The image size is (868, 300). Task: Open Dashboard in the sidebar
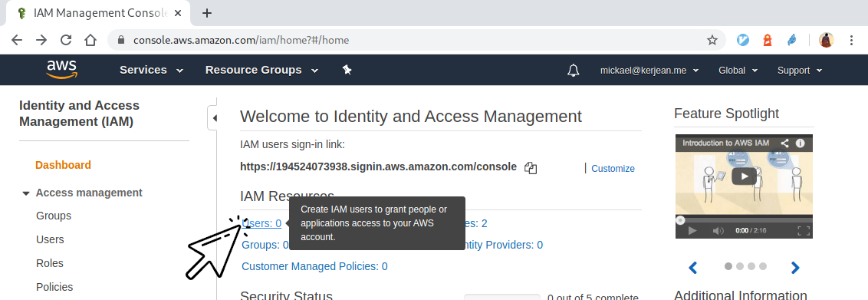[x=63, y=165]
